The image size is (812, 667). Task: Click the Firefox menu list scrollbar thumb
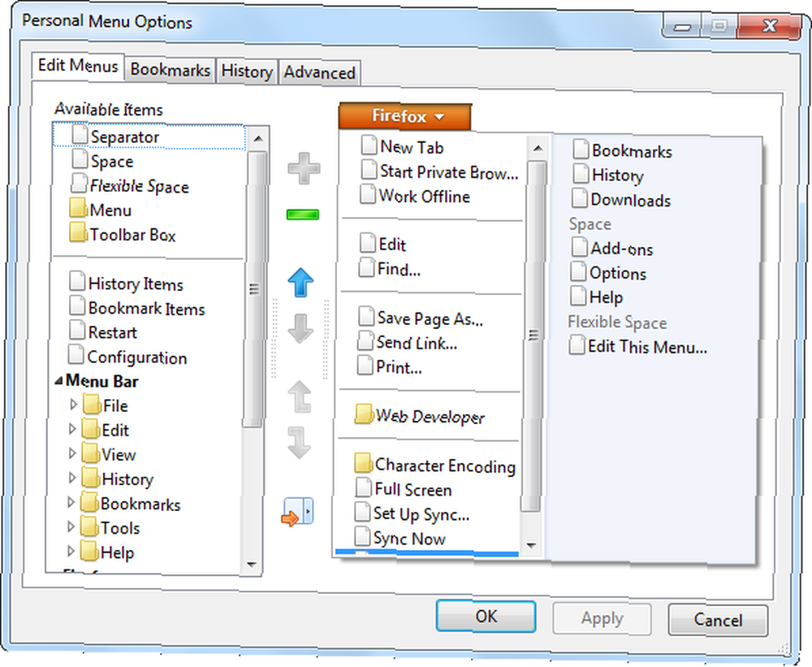(x=535, y=336)
